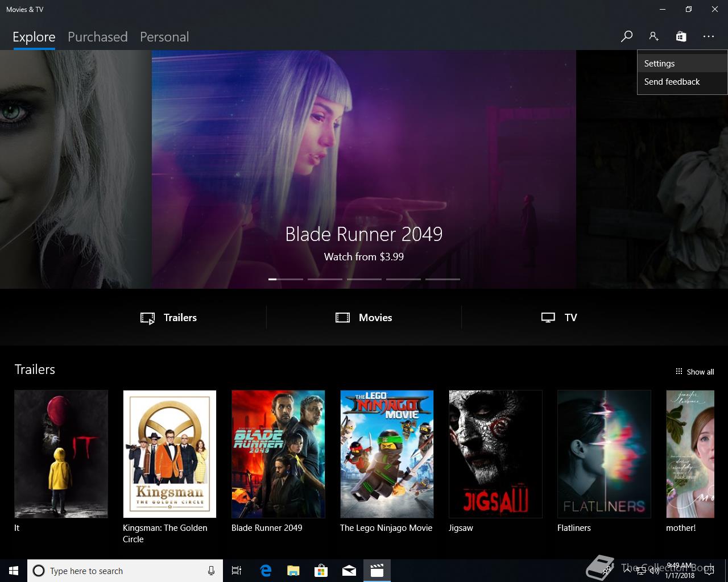728x582 pixels.
Task: Select the first carousel page indicator
Action: pos(286,279)
